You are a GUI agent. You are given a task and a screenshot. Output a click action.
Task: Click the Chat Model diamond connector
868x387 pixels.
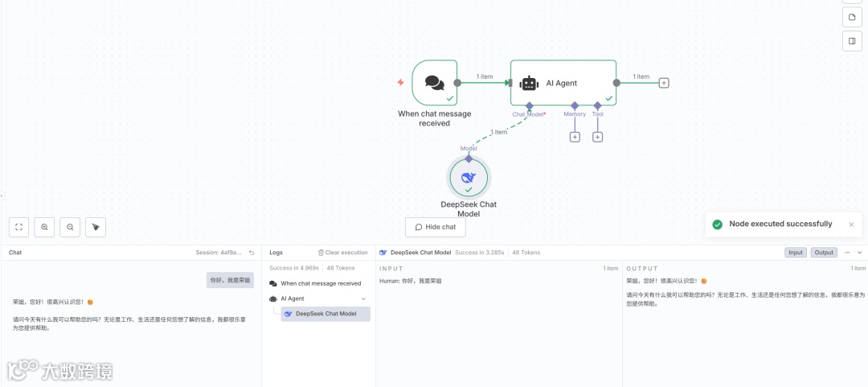coord(529,105)
